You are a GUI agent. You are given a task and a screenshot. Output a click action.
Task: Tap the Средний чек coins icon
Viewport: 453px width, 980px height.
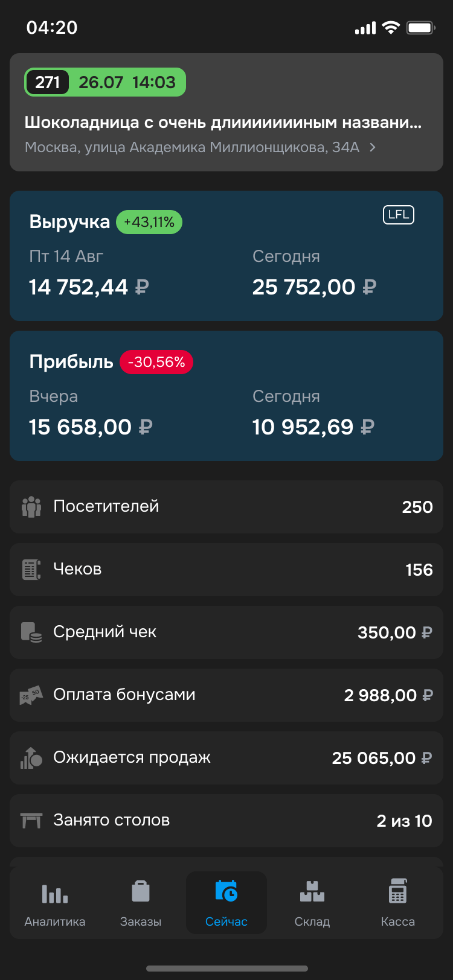click(31, 632)
